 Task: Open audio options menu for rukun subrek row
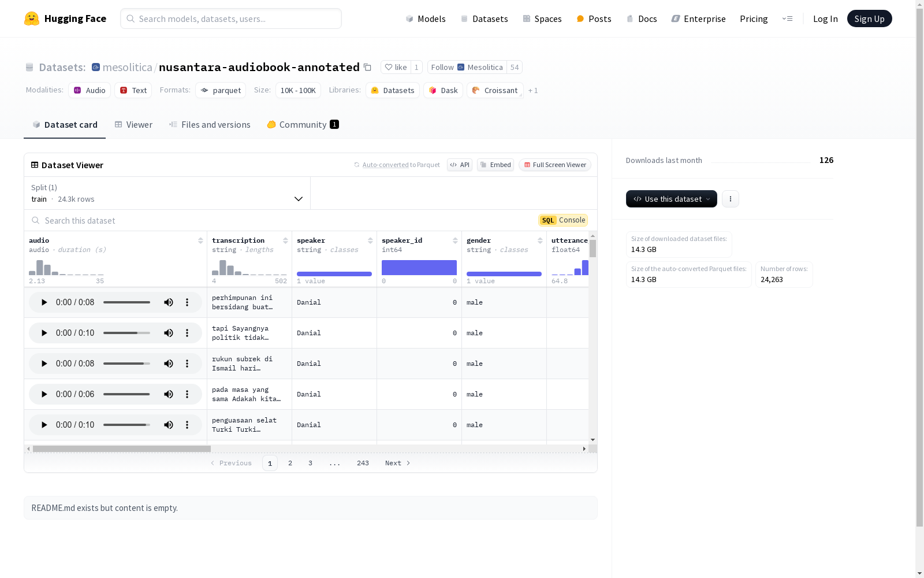pos(187,364)
